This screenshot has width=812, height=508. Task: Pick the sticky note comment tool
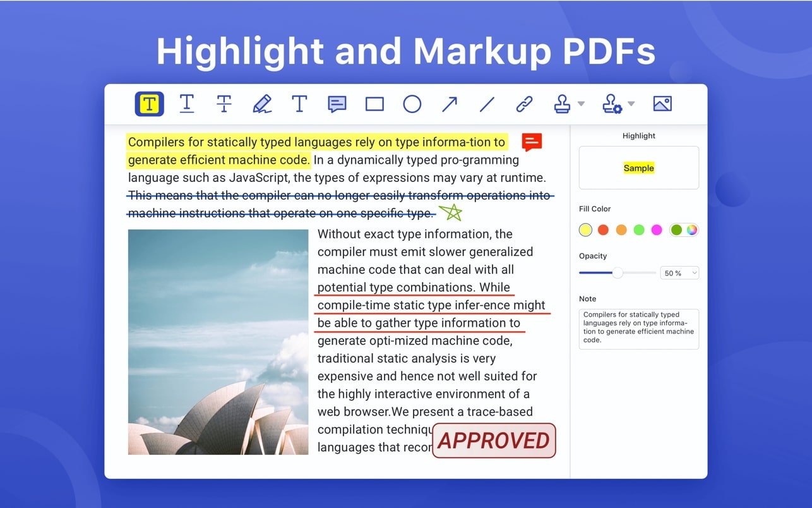(x=337, y=104)
